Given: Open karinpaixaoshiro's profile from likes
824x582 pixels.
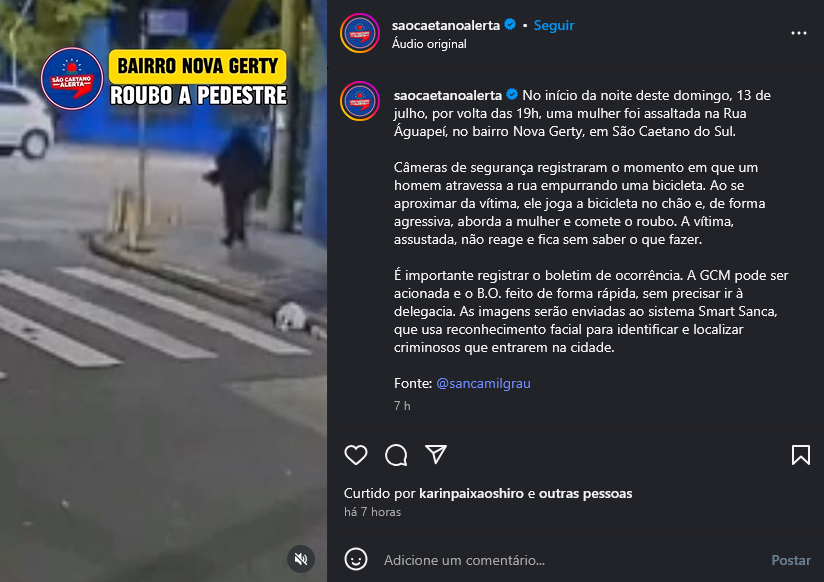Looking at the screenshot, I should 471,493.
